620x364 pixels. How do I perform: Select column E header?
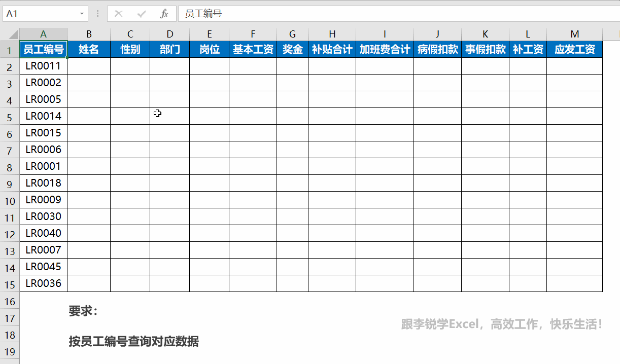tap(210, 34)
